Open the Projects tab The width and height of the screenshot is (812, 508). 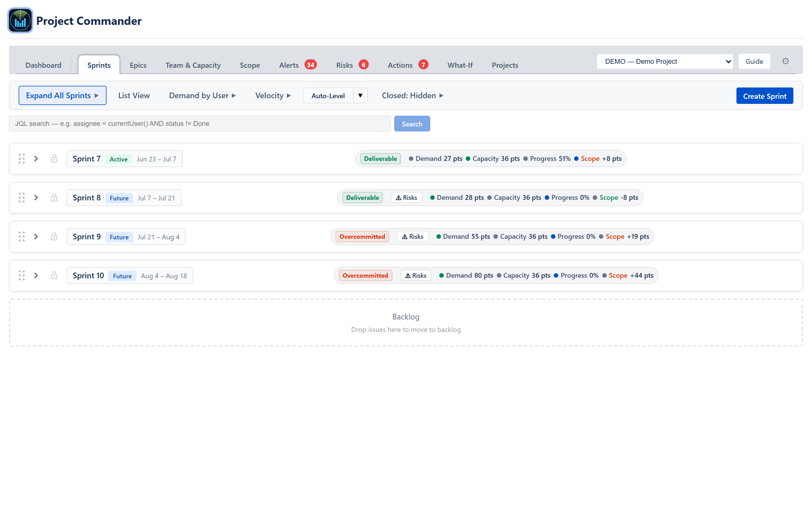point(505,65)
